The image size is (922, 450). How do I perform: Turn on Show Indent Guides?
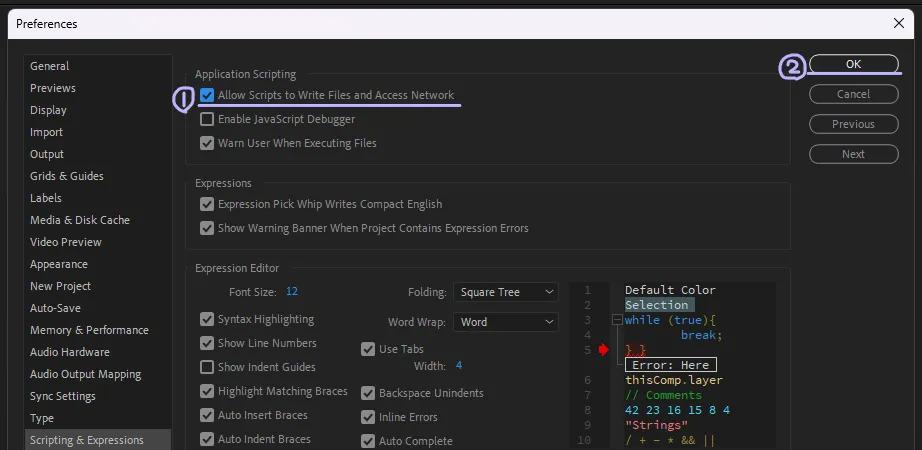coord(207,367)
